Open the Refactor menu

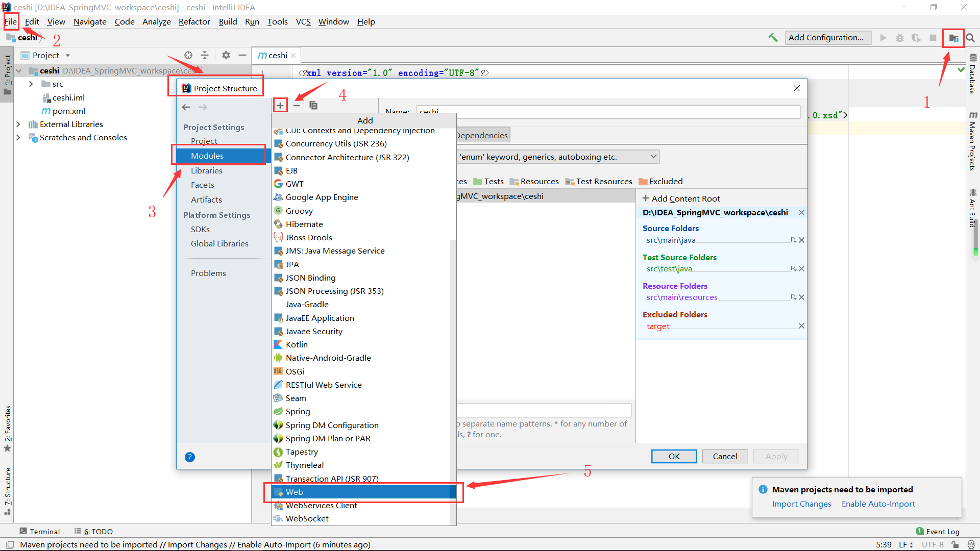coord(194,21)
